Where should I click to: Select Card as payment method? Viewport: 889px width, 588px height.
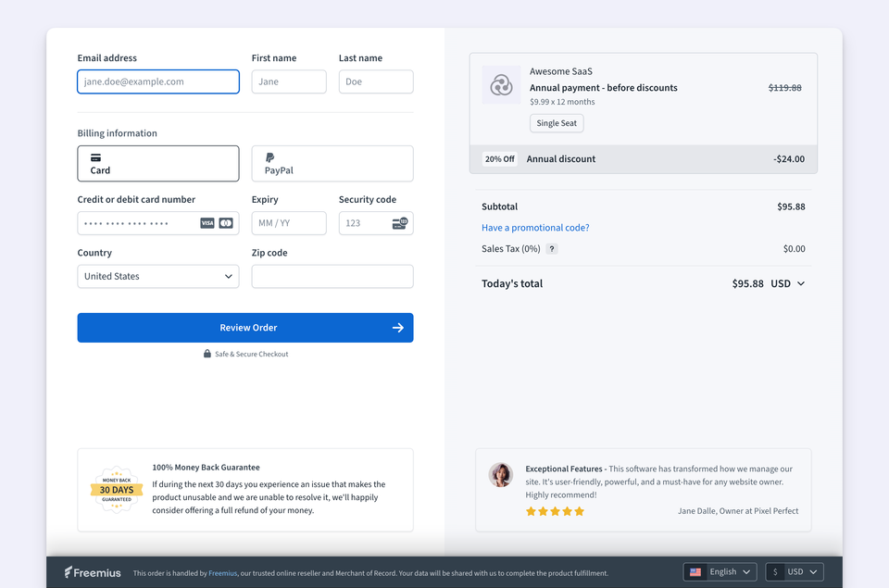click(158, 164)
